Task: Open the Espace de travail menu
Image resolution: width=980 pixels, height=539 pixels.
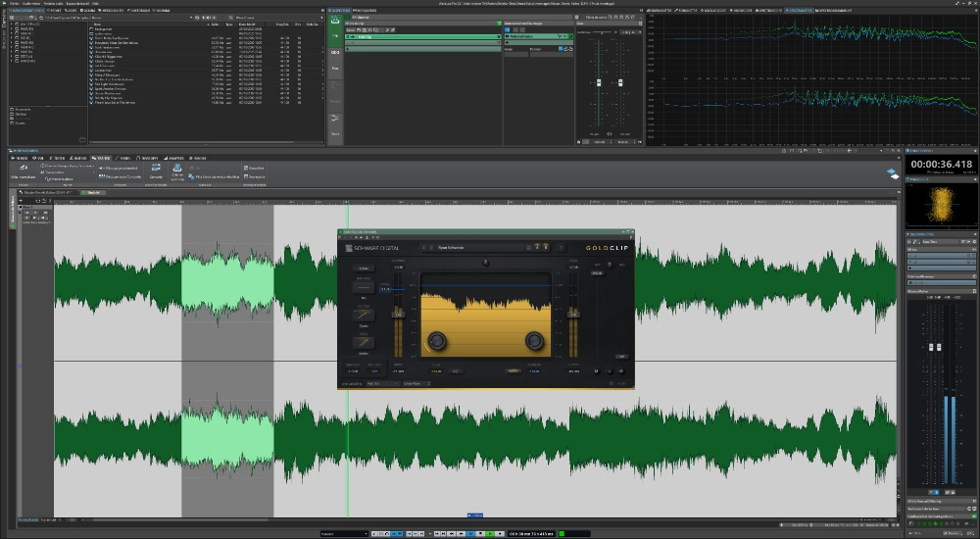Action: pos(77,3)
